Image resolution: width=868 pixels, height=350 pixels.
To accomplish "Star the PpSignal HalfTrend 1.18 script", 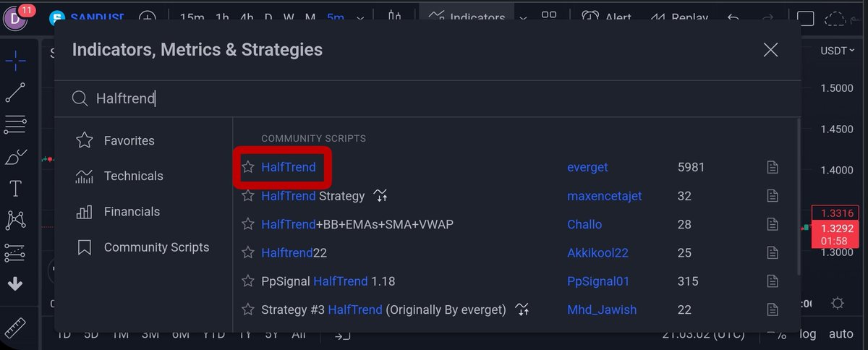I will 248,281.
